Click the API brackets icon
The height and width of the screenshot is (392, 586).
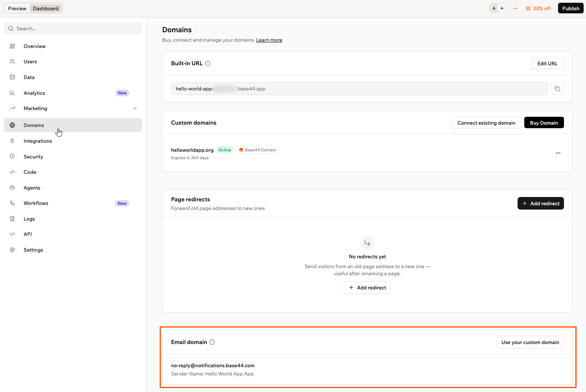(12, 234)
